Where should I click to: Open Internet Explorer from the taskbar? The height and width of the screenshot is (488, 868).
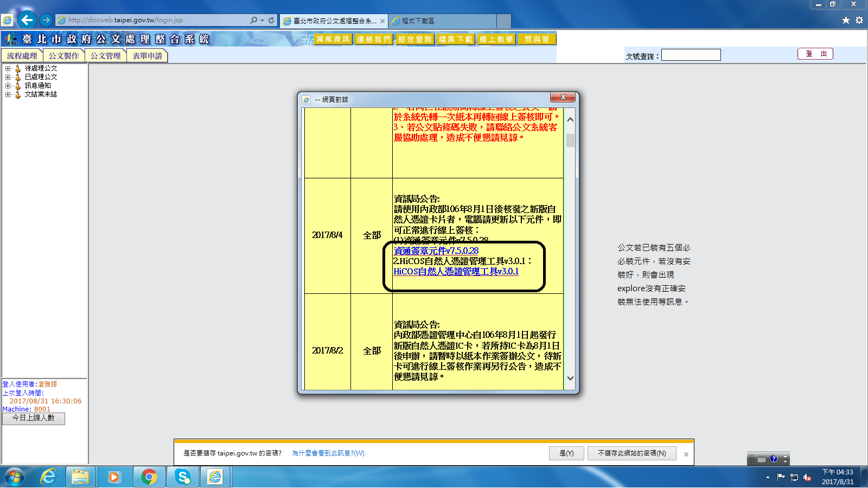click(x=48, y=477)
